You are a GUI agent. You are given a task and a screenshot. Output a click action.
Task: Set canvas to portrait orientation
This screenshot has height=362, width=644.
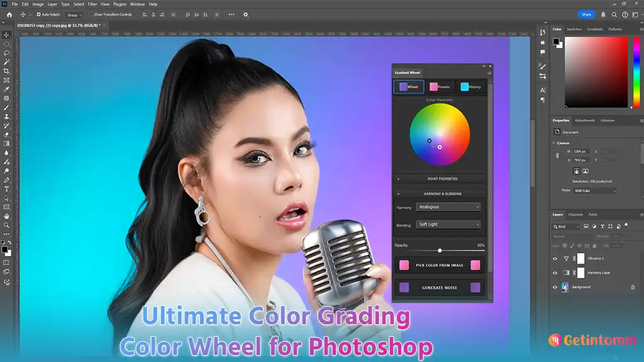577,171
